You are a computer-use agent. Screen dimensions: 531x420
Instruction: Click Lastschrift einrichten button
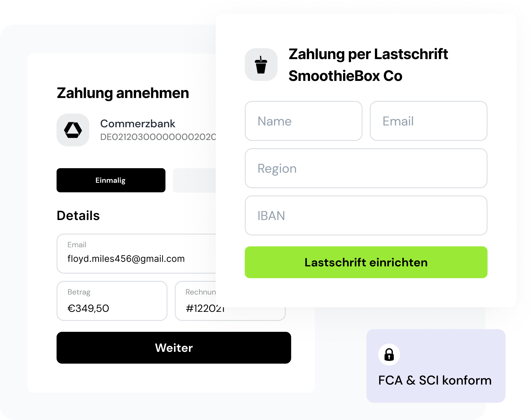[366, 262]
